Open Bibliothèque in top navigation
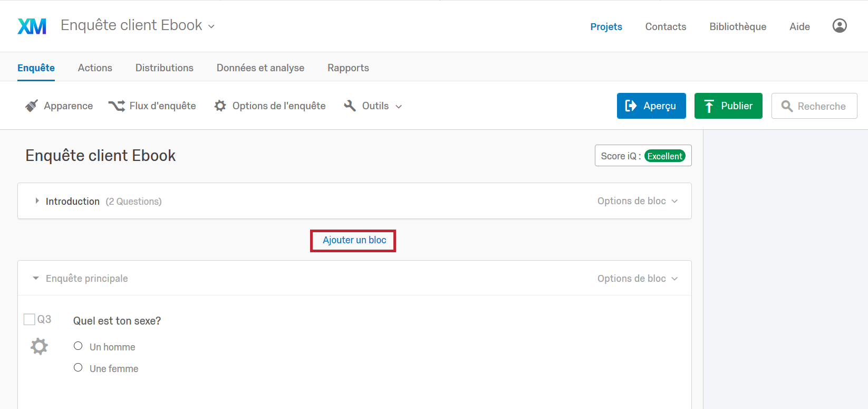 [x=738, y=27]
